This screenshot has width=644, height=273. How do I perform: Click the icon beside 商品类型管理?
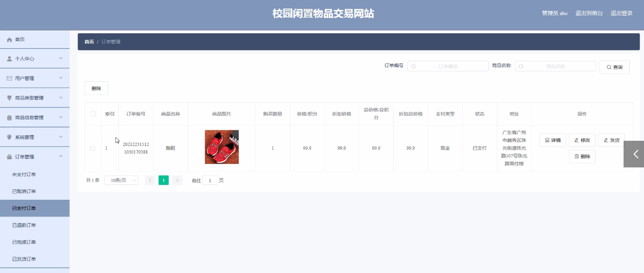[x=9, y=98]
